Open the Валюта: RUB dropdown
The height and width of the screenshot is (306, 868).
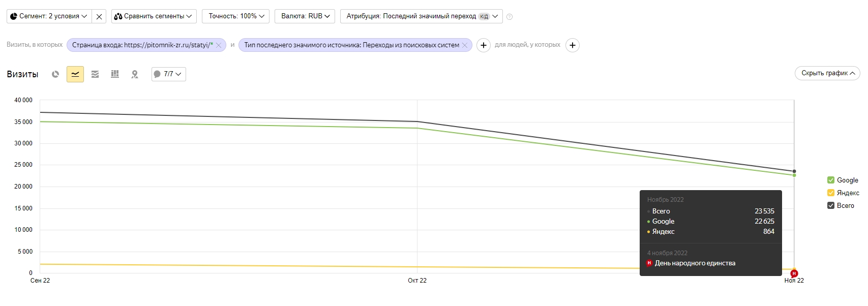click(305, 16)
